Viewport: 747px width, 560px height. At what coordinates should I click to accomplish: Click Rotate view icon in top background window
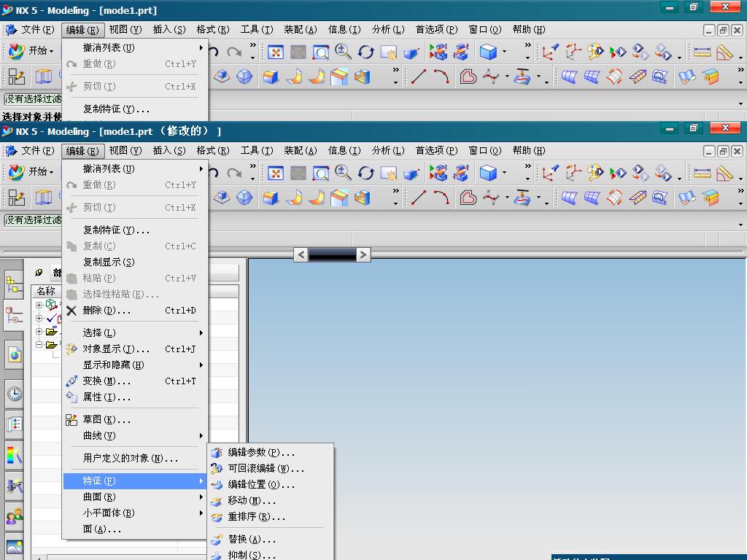click(x=366, y=52)
